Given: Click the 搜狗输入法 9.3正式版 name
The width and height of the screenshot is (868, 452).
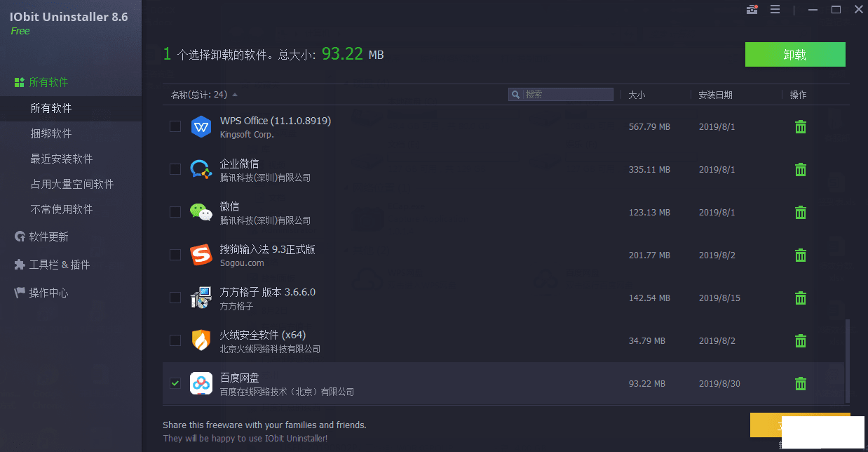Looking at the screenshot, I should pyautogui.click(x=268, y=249).
